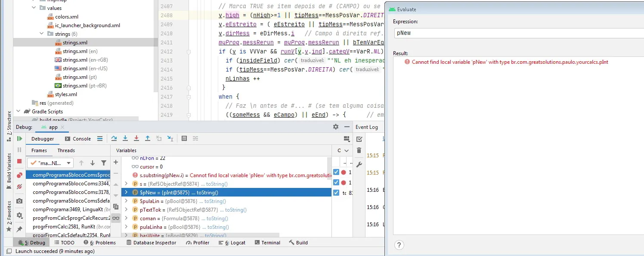The image size is (644, 256).
Task: Select the Frames tab
Action: (39, 150)
